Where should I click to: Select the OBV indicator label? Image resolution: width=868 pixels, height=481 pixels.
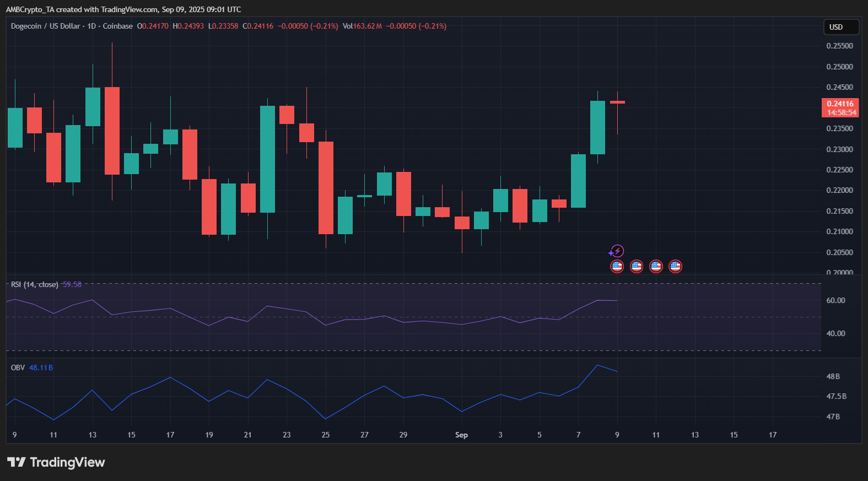point(18,367)
